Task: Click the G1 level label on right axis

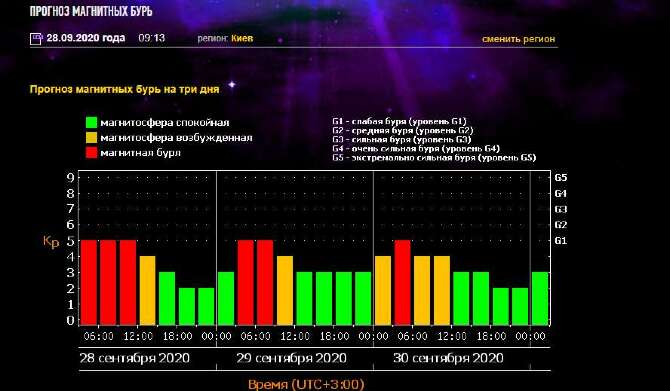Action: coord(561,241)
